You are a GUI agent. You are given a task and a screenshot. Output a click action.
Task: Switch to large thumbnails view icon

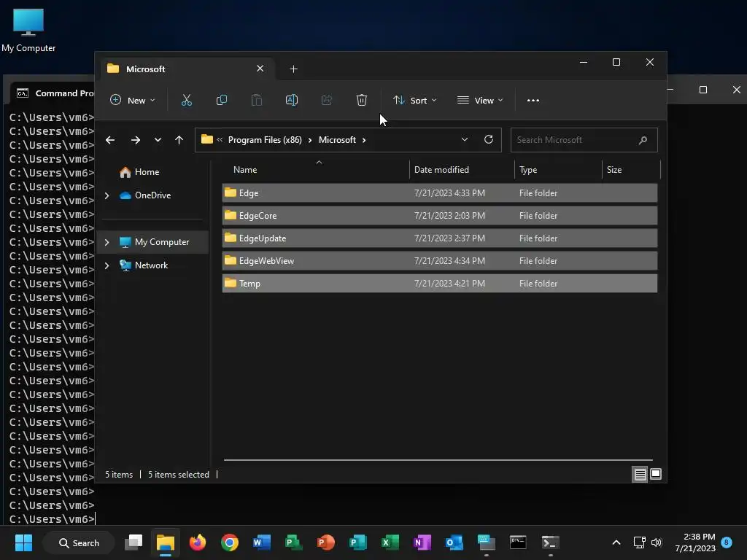tap(656, 474)
